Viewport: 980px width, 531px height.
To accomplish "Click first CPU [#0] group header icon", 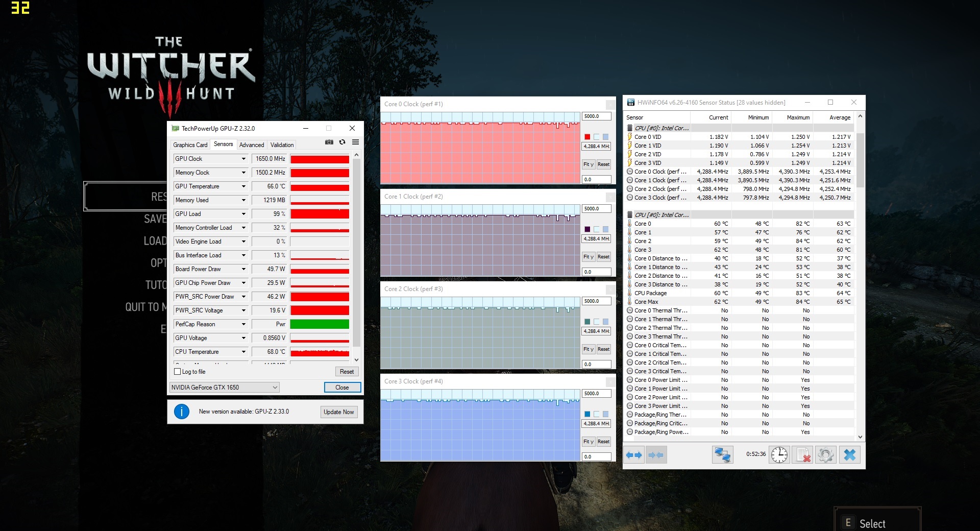I will click(x=630, y=128).
